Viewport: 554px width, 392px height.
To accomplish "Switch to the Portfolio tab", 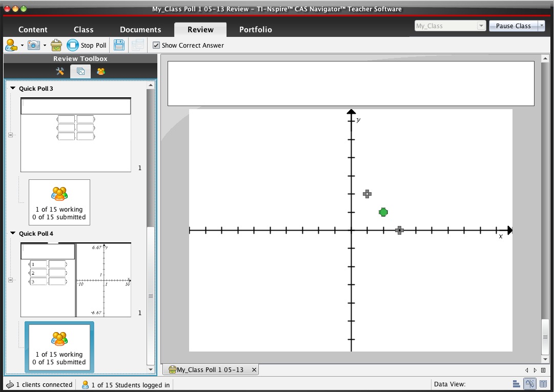I will click(255, 30).
